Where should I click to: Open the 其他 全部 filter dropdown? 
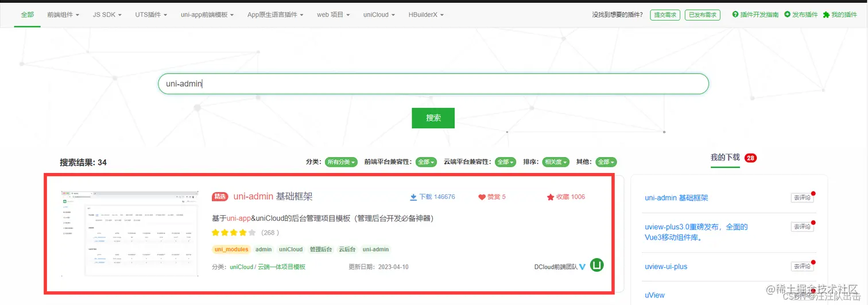[x=606, y=162]
